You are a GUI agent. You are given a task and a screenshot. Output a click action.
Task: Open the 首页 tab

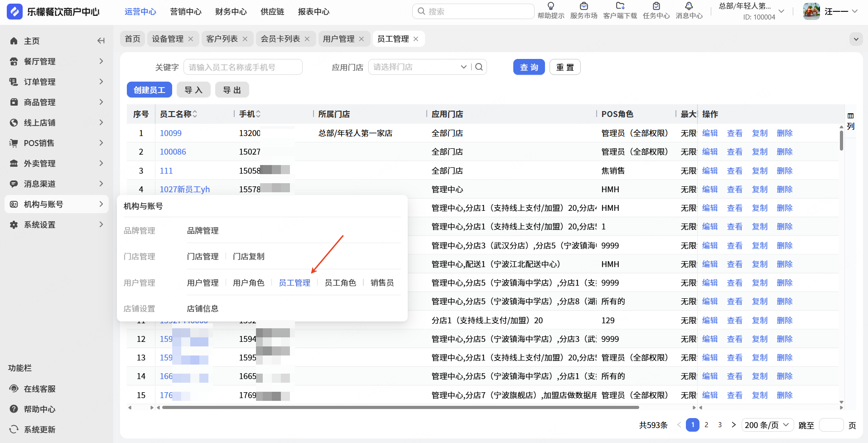(133, 39)
